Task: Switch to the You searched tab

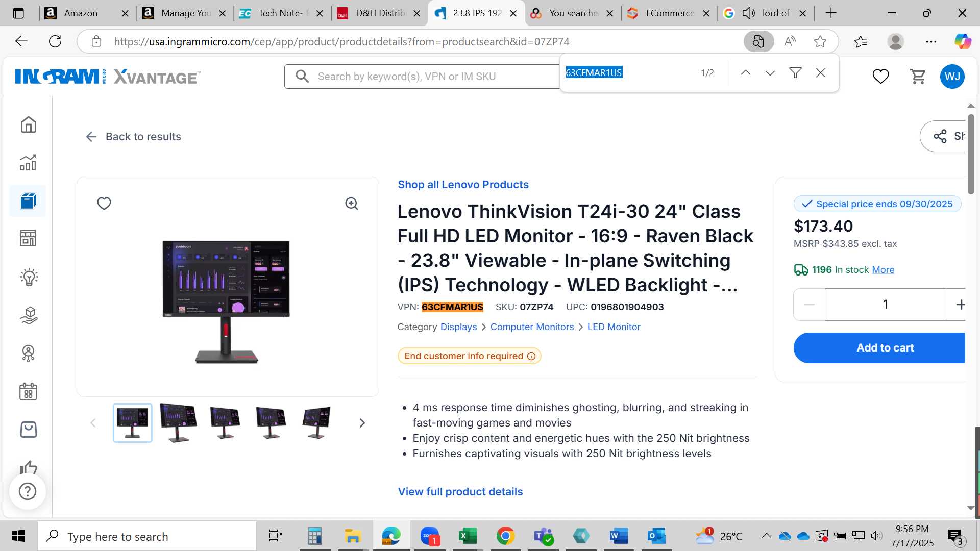Action: tap(573, 13)
